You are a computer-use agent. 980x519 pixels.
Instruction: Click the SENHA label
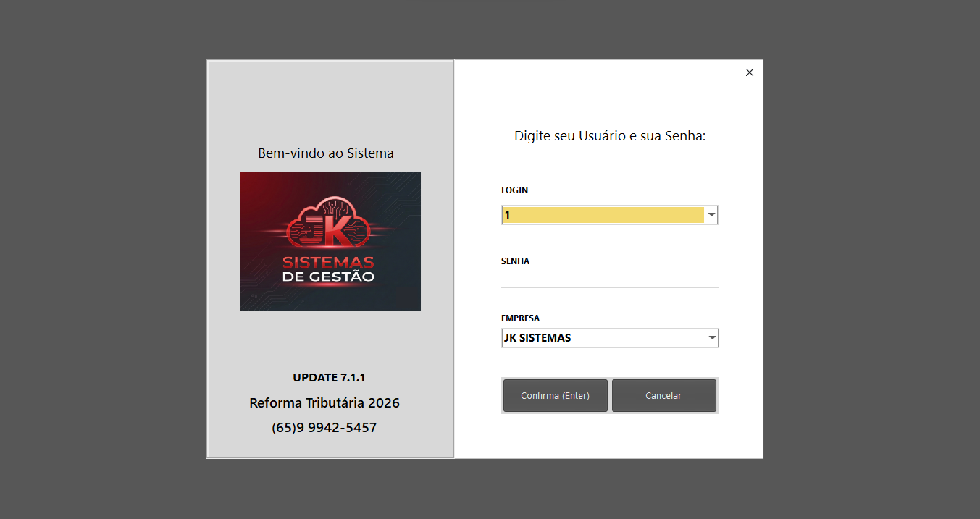(x=515, y=261)
